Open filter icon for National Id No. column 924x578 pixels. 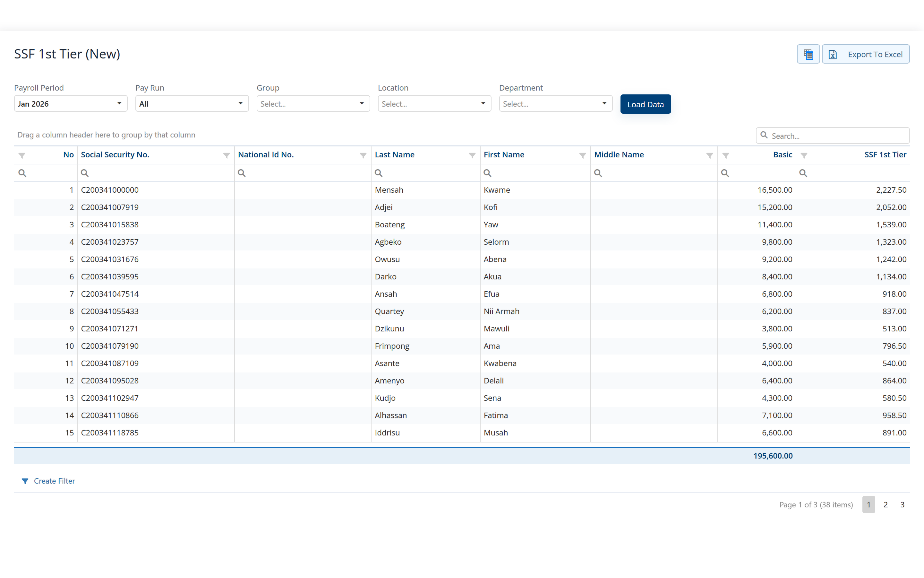[363, 155]
